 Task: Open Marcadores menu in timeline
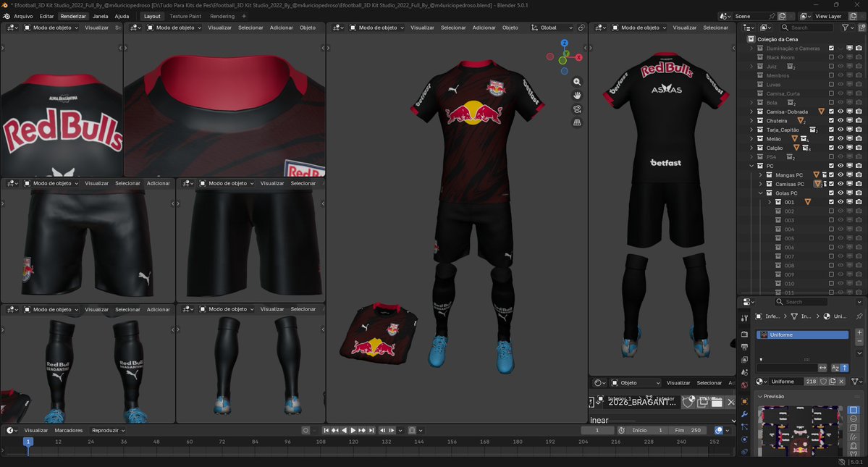pyautogui.click(x=69, y=431)
